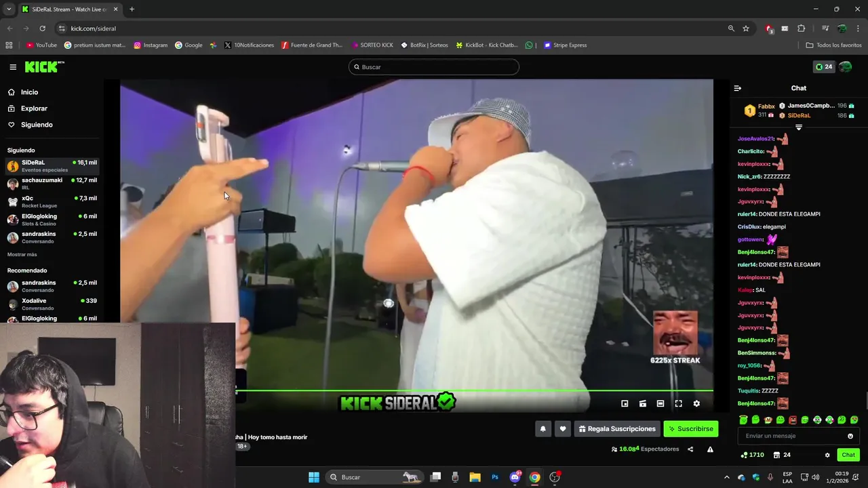The height and width of the screenshot is (488, 868).
Task: Click Fabbx in chat leaderboard
Action: pyautogui.click(x=766, y=106)
